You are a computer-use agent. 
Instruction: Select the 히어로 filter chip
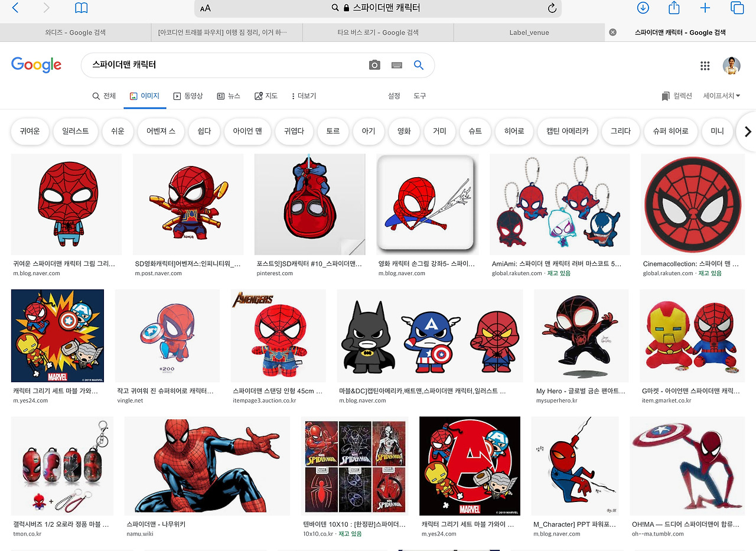point(514,131)
